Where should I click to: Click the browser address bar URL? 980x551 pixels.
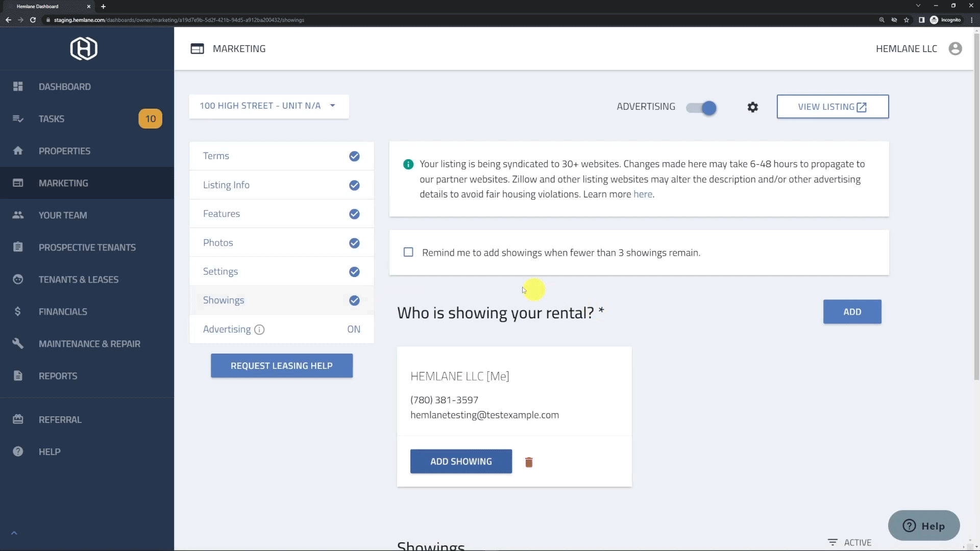pos(179,20)
